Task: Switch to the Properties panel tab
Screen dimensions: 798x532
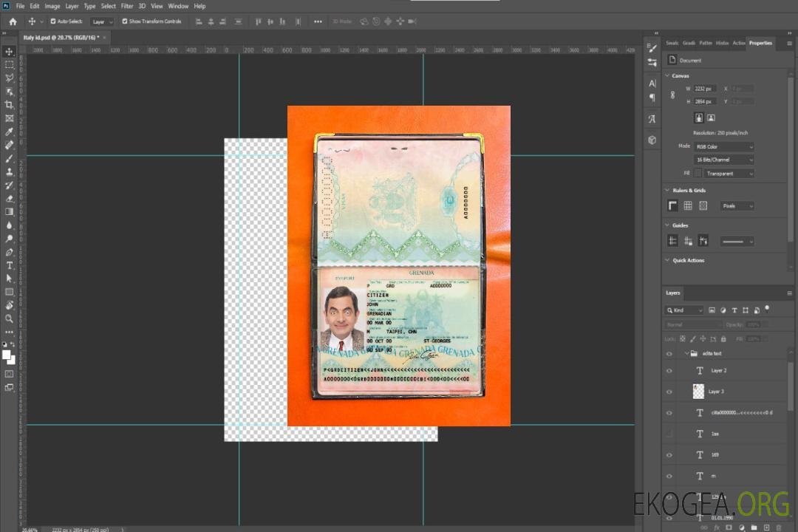Action: point(760,43)
